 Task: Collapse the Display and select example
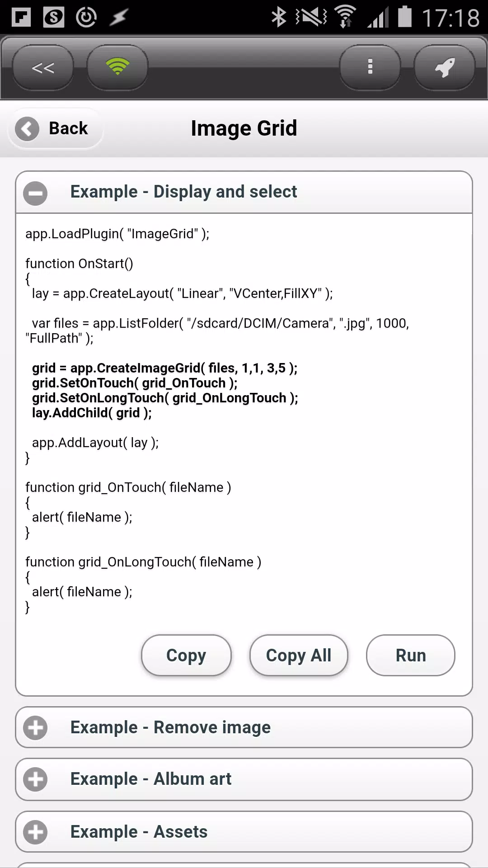point(244,192)
